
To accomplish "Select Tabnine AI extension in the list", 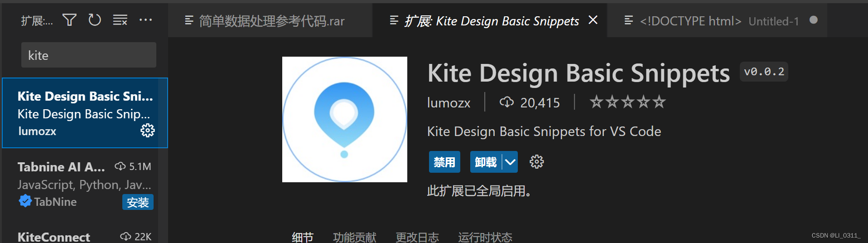I will point(85,185).
